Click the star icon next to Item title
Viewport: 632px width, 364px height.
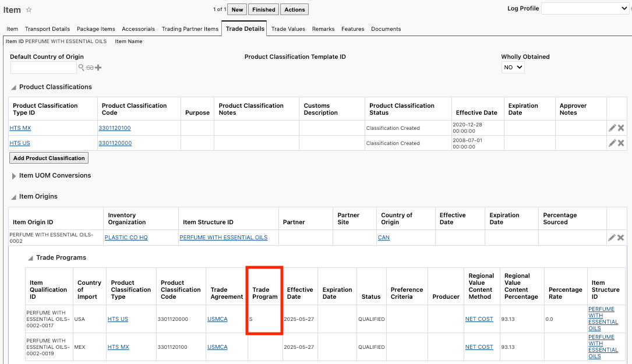tap(28, 9)
